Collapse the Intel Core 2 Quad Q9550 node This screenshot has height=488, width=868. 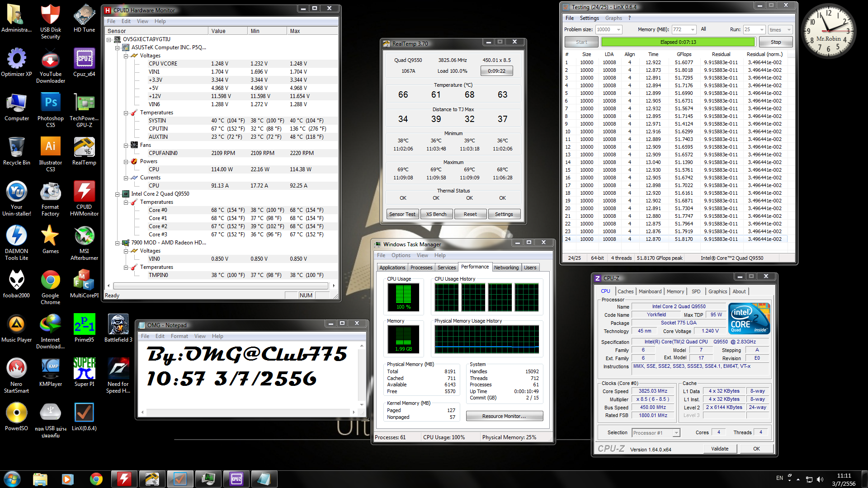click(118, 194)
